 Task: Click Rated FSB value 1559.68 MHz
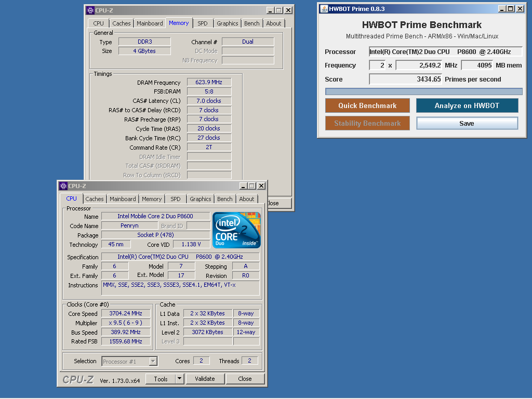coord(126,341)
